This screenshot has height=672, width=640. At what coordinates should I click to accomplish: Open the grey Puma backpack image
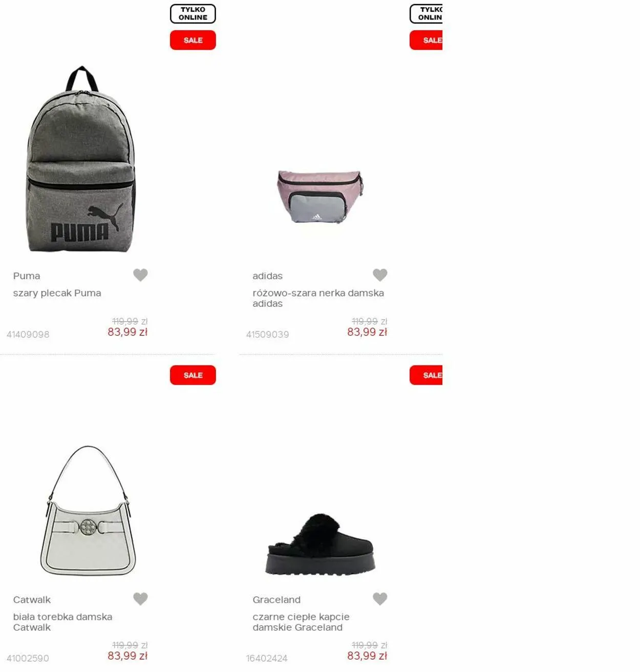pos(81,159)
